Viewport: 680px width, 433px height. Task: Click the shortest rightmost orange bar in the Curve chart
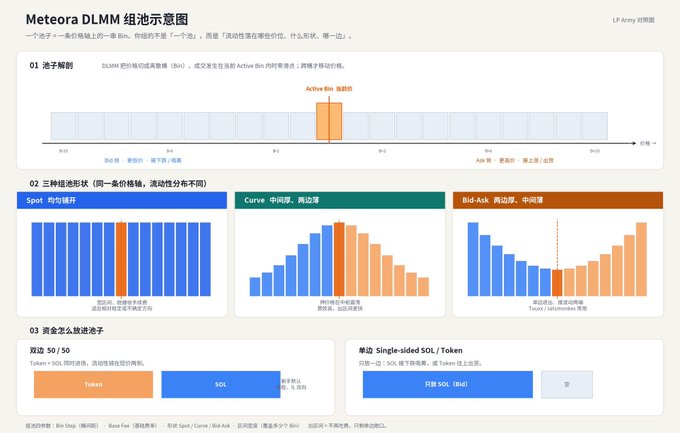pyautogui.click(x=423, y=287)
